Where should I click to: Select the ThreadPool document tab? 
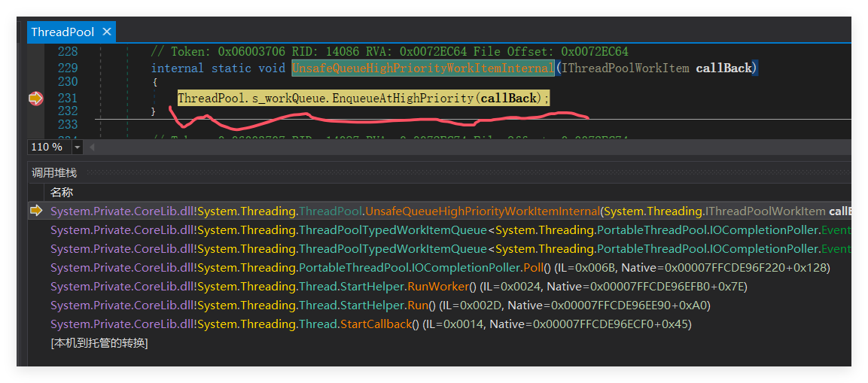point(62,32)
